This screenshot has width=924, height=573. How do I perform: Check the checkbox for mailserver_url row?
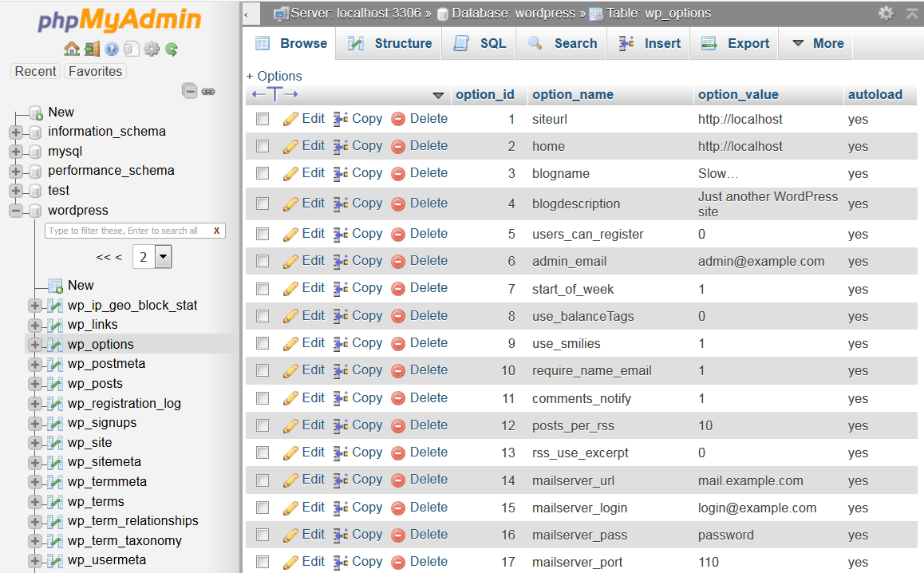(263, 480)
